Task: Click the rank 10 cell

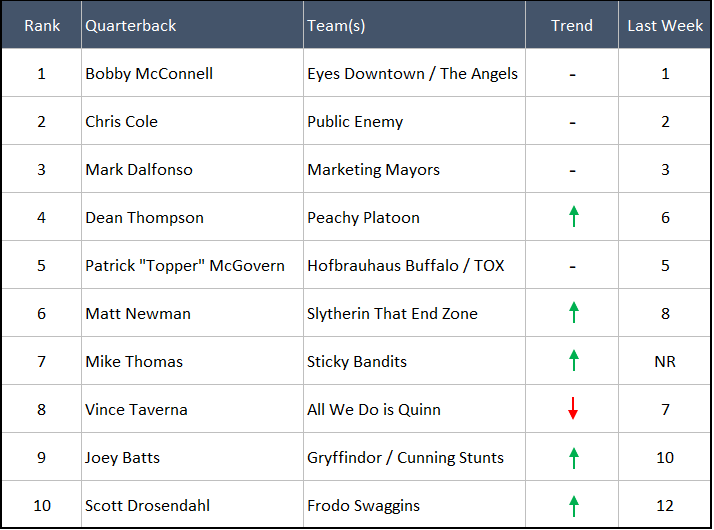Action: click(x=42, y=506)
